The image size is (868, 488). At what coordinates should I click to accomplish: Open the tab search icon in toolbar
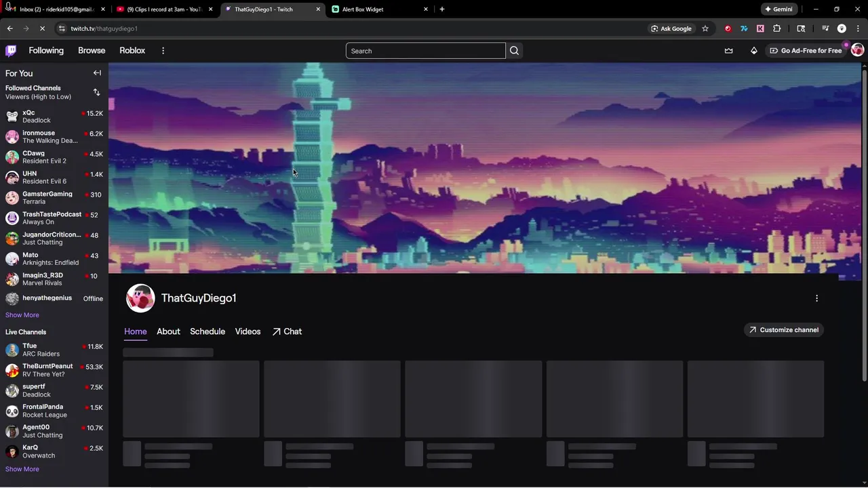click(x=801, y=28)
